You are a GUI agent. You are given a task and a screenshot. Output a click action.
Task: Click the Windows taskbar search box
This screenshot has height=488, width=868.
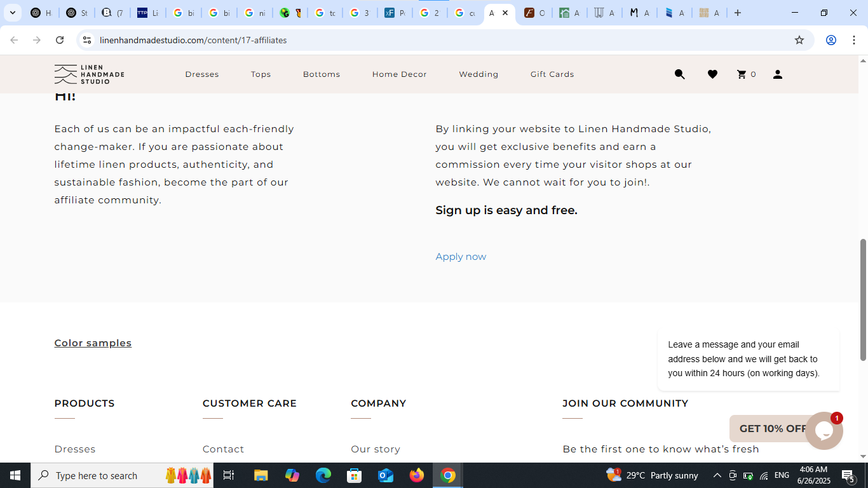[x=122, y=475]
